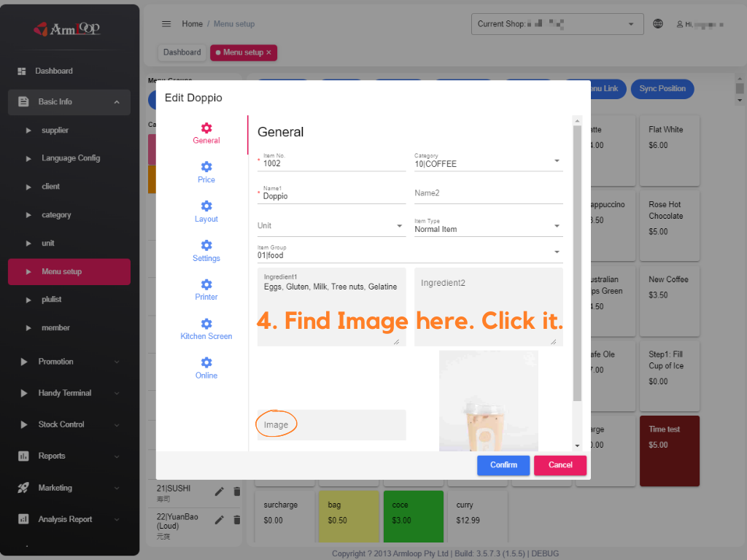Go to the Printer settings icon
This screenshot has height=560, width=747.
[206, 285]
